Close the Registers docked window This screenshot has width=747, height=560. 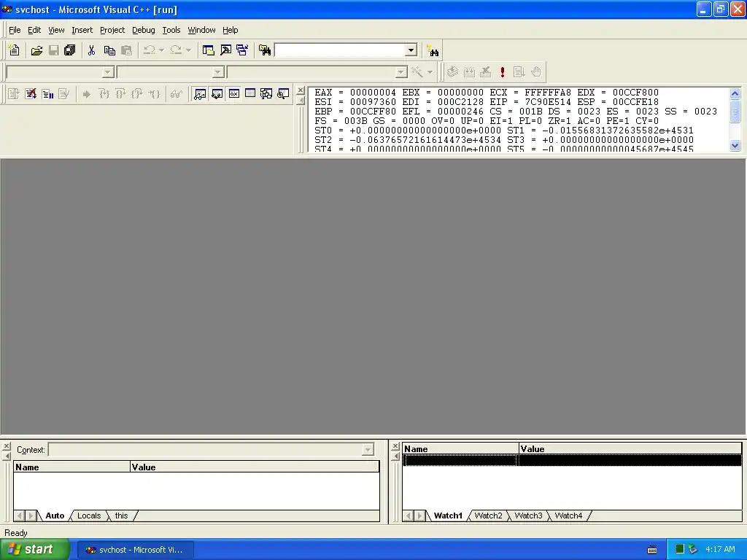(x=300, y=90)
